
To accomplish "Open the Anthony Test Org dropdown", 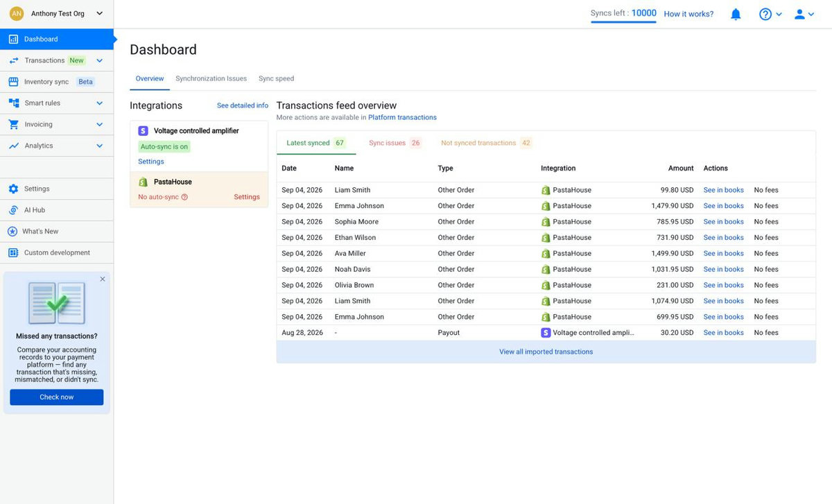I will [99, 14].
